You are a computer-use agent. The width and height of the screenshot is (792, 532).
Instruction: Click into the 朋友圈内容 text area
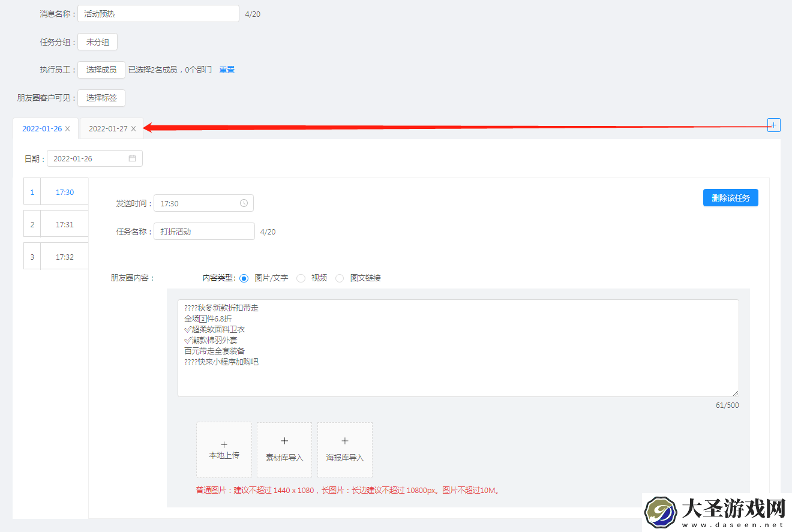coord(458,348)
